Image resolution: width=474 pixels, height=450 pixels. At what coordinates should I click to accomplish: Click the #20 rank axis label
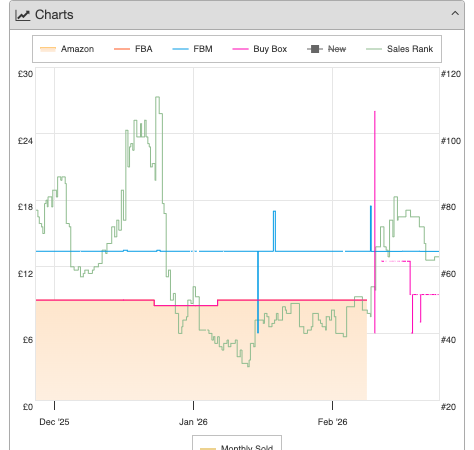[448, 407]
